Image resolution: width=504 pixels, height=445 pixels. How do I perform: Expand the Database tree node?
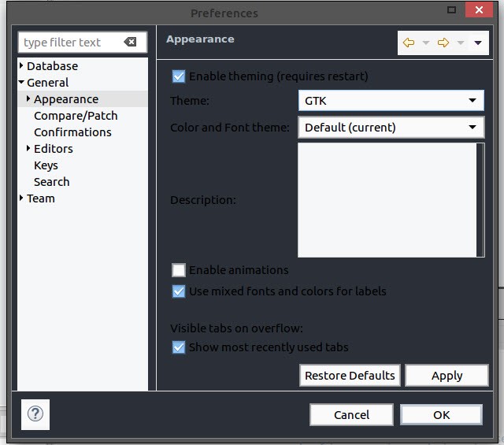pos(21,65)
